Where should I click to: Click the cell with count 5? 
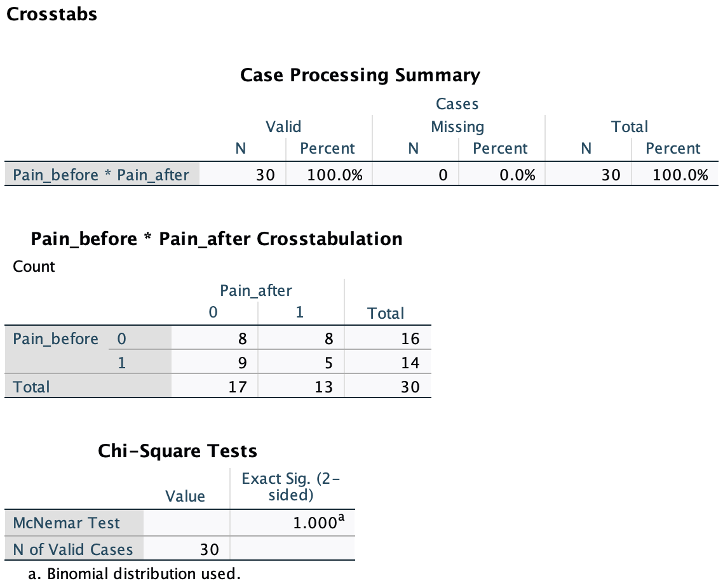[x=328, y=363]
